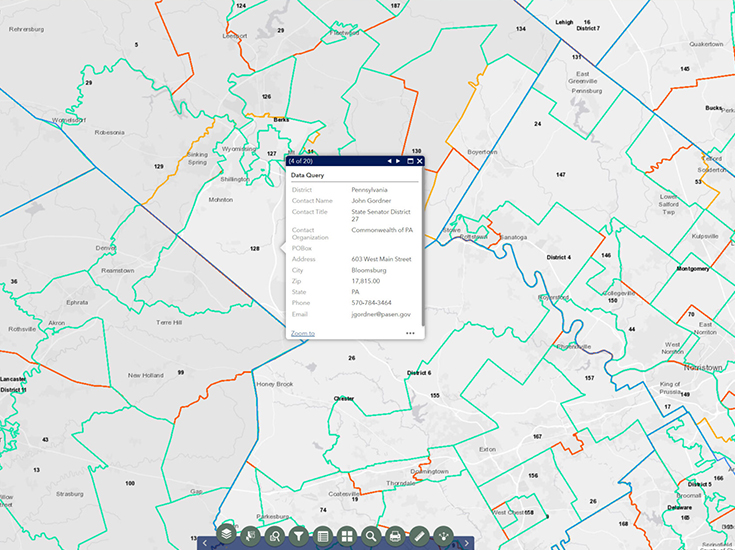Close the Data Query popup
735x550 pixels.
[x=420, y=161]
